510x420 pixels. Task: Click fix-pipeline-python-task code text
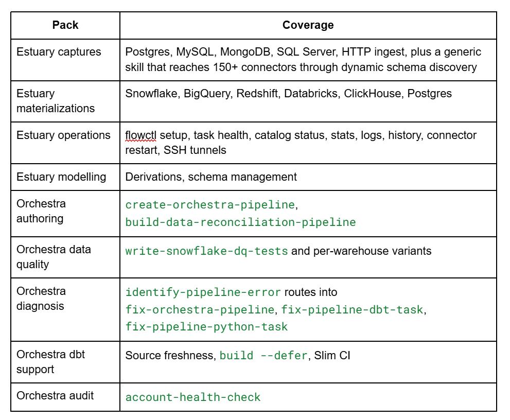[x=206, y=327]
